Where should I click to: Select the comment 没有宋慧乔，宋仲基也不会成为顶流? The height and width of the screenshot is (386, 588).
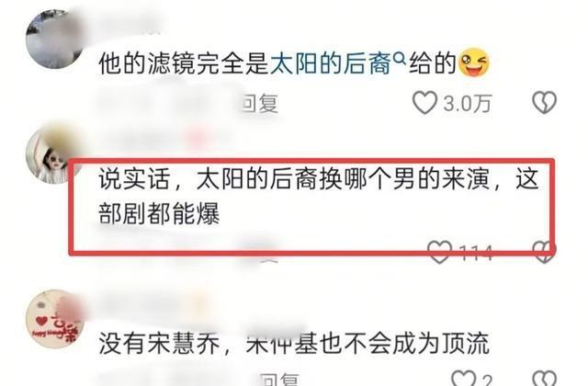click(x=294, y=343)
